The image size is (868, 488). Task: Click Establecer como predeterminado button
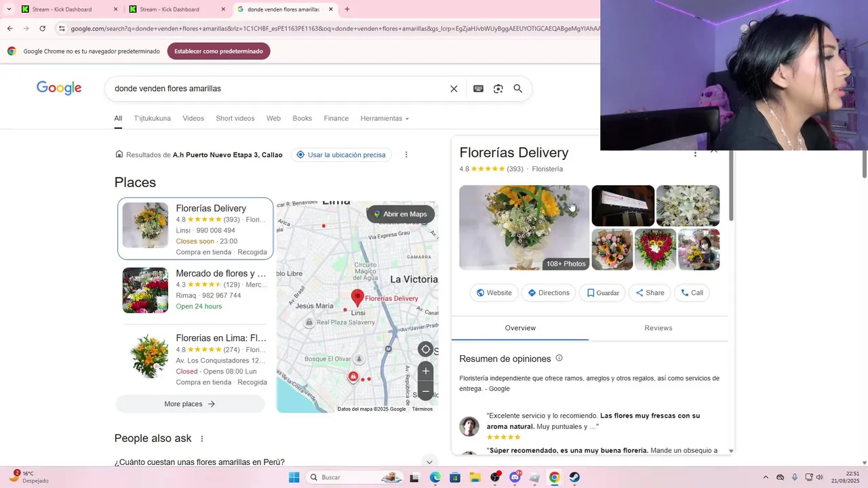pos(218,51)
